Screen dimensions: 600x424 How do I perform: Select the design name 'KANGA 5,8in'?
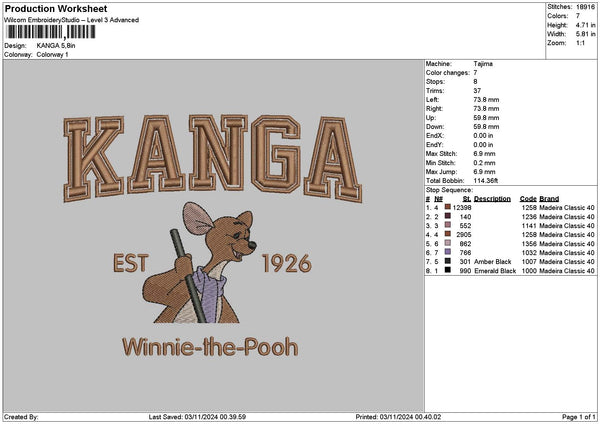[x=56, y=46]
